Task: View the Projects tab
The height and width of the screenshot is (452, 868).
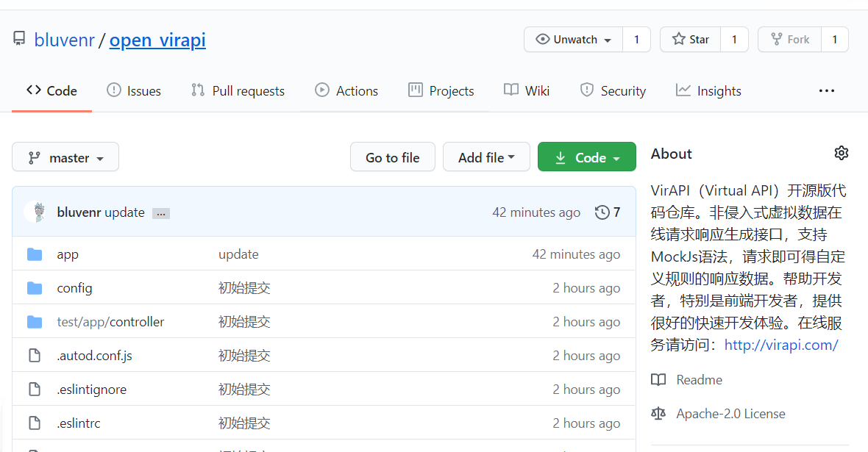Action: point(441,90)
